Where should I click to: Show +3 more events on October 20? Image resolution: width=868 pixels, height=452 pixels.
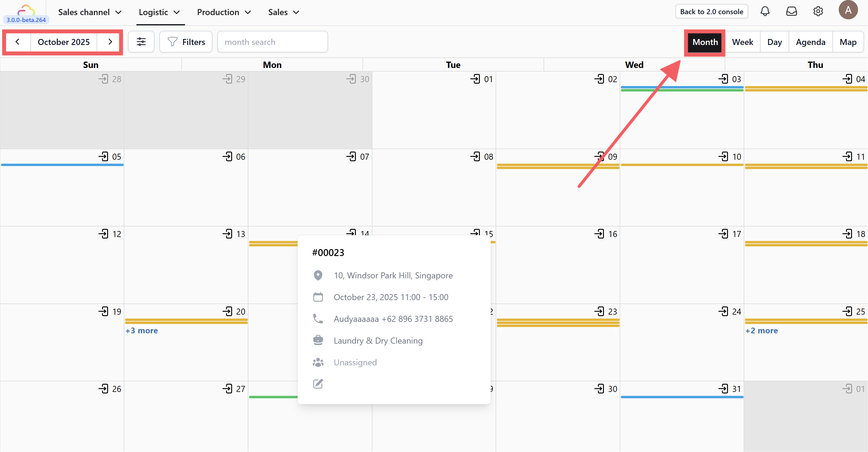[x=142, y=330]
